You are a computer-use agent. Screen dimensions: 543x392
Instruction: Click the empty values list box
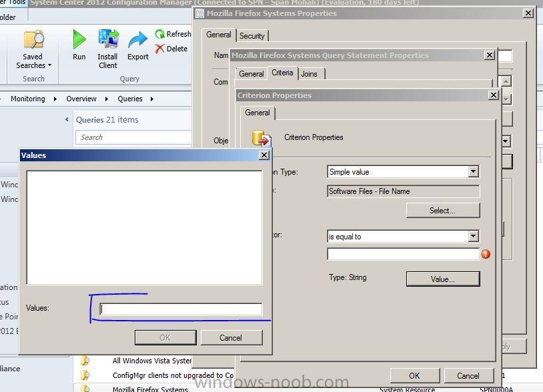click(144, 227)
